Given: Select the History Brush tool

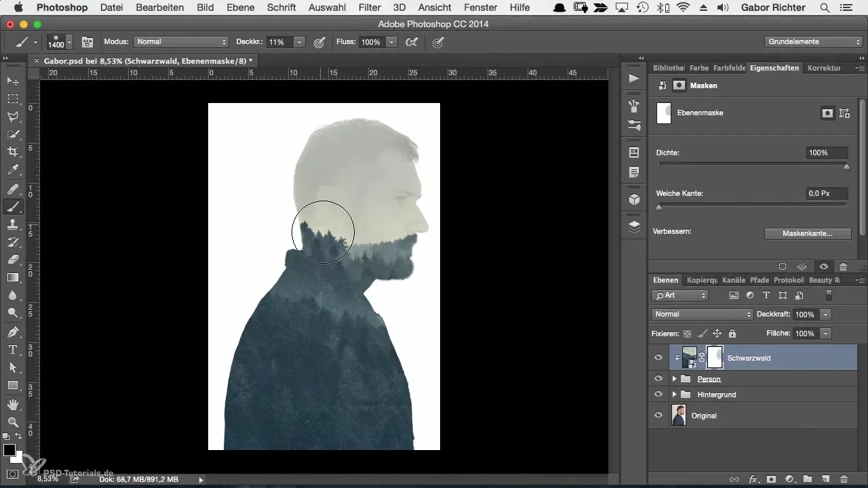Looking at the screenshot, I should click(x=13, y=242).
